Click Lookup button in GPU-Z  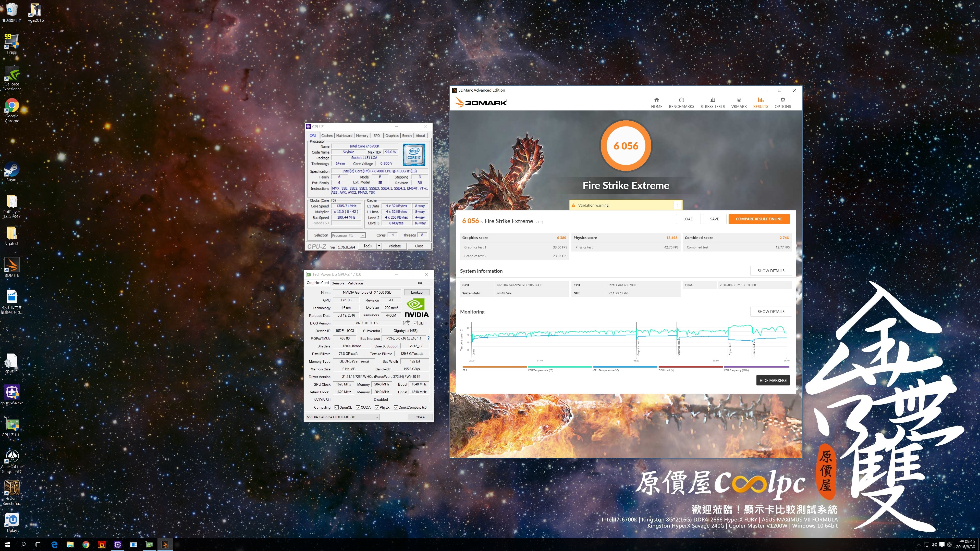[416, 292]
